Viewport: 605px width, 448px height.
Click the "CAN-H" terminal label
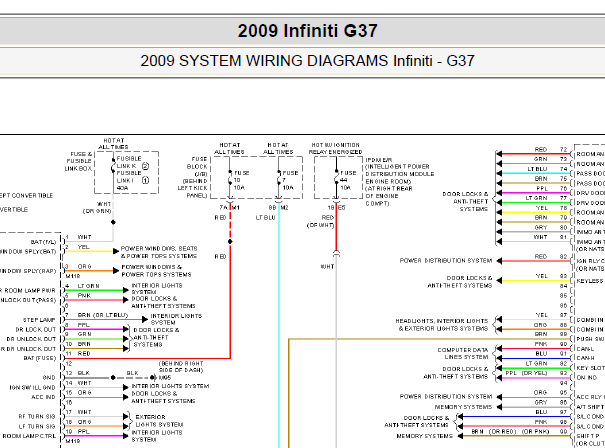click(585, 358)
